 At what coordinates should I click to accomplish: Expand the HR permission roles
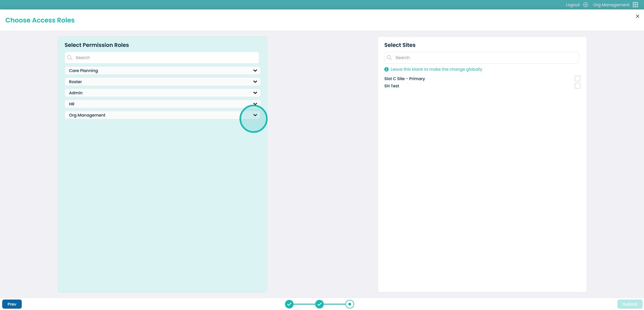click(255, 104)
